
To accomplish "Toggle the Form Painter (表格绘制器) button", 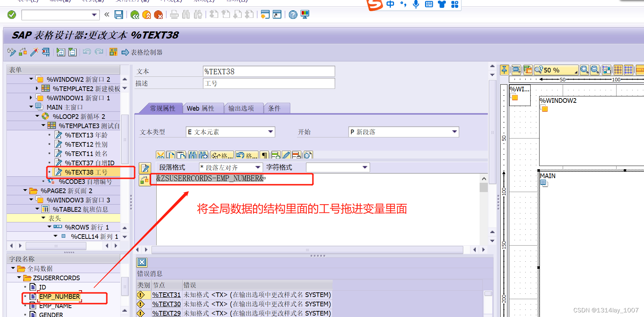I will [142, 52].
